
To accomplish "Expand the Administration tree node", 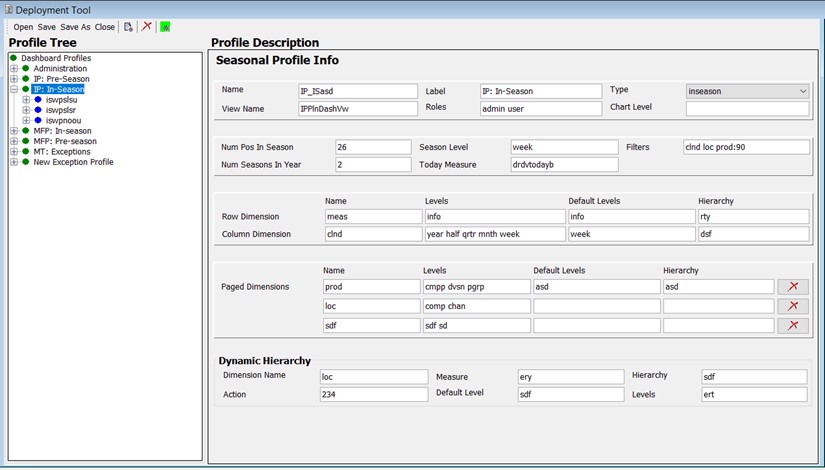I will tap(14, 68).
